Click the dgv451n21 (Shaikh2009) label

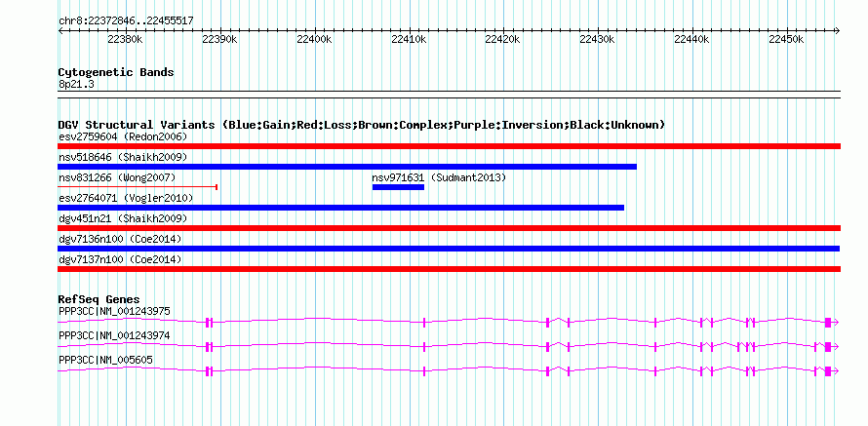point(123,218)
